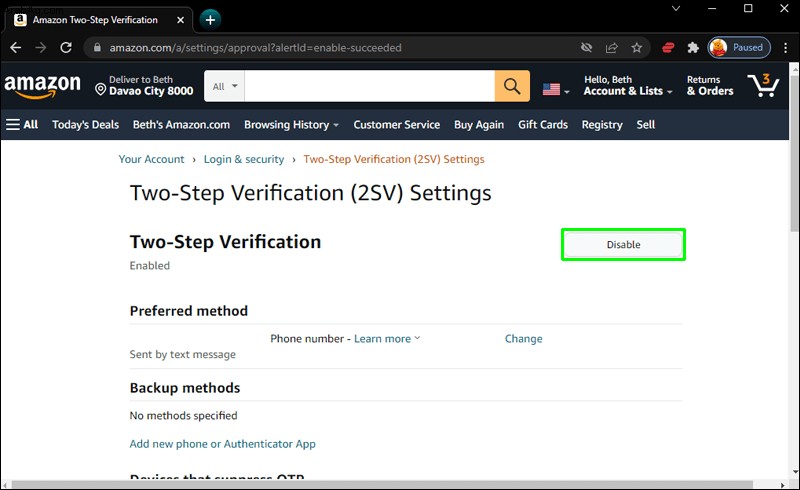Image resolution: width=800 pixels, height=490 pixels.
Task: Open Today's Deals in navigation bar
Action: [85, 125]
